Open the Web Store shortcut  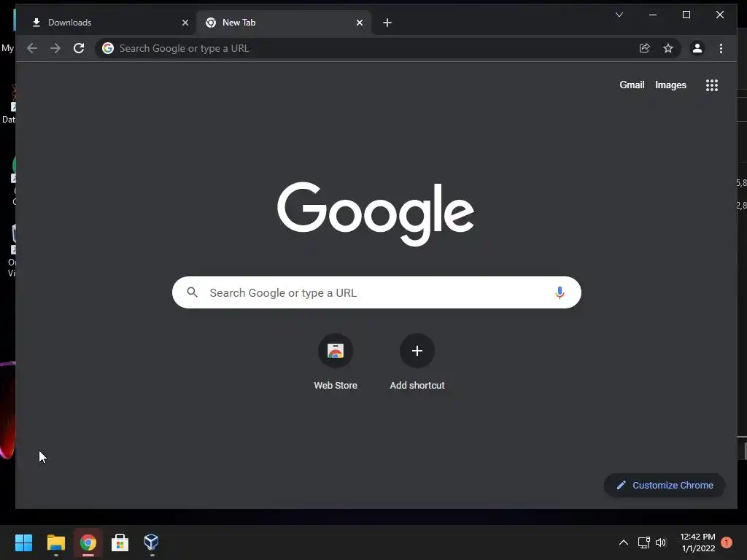[336, 363]
